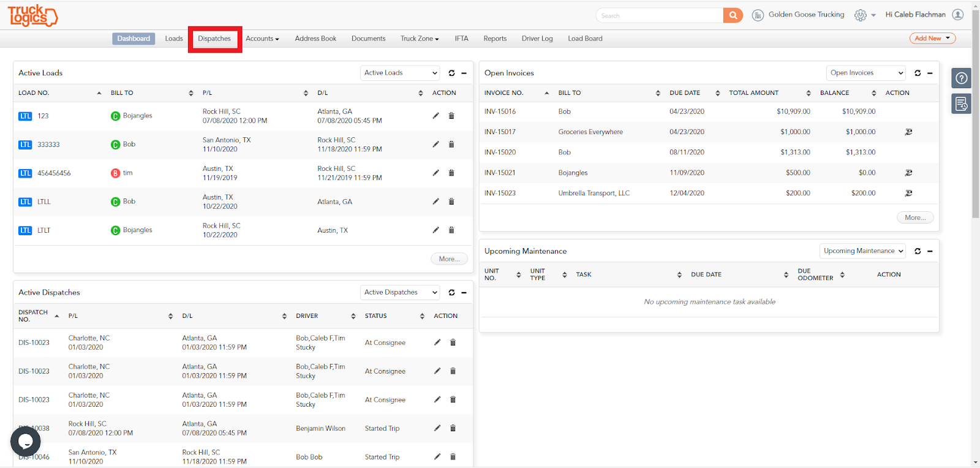Expand the Truck Zone menu

click(420, 39)
